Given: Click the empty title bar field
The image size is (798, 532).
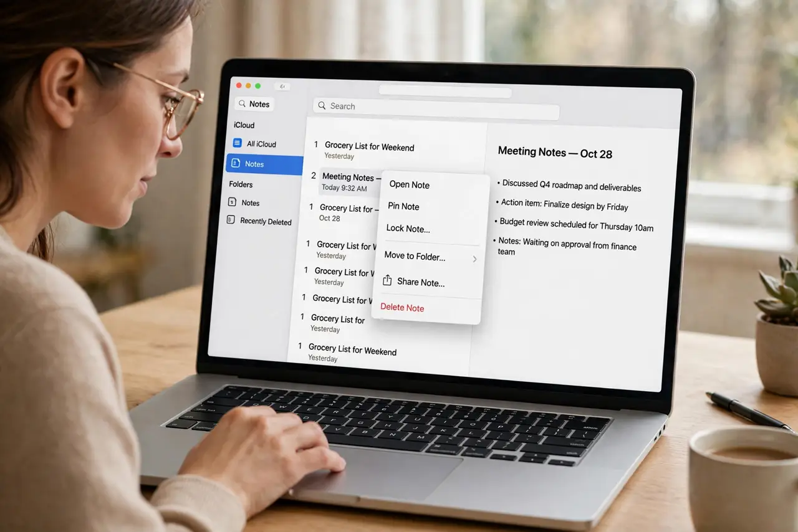Looking at the screenshot, I should click(x=445, y=92).
